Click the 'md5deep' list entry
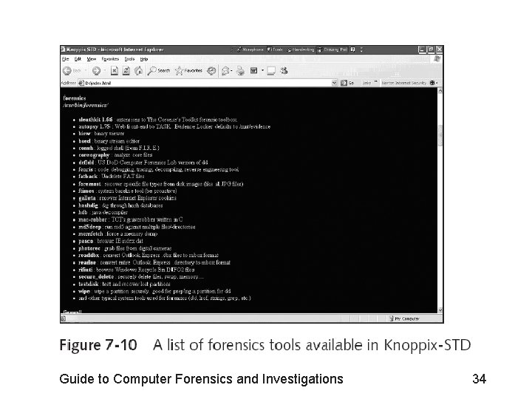Viewport: 532px width, 399px height. point(137,227)
